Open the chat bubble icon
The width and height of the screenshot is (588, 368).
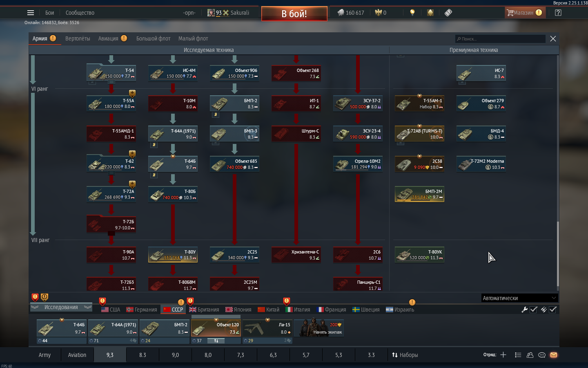(x=542, y=355)
